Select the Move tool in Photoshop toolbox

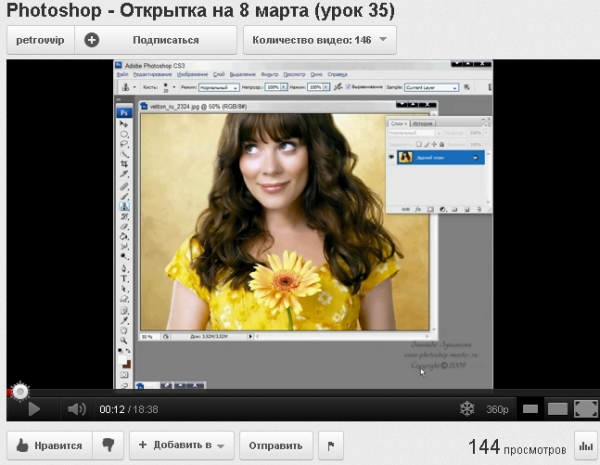[x=124, y=124]
